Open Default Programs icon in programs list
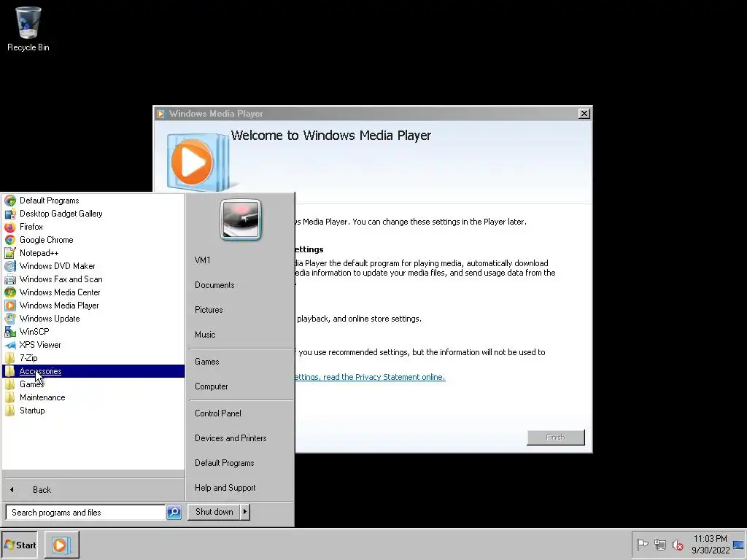The width and height of the screenshot is (747, 560). pyautogui.click(x=10, y=201)
